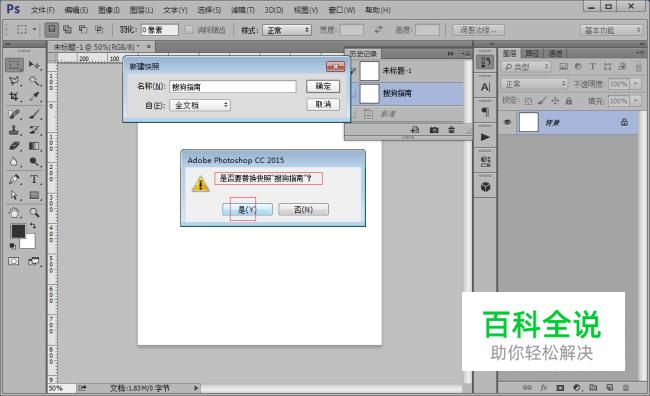Open the 自 全文档 dropdown

point(200,105)
